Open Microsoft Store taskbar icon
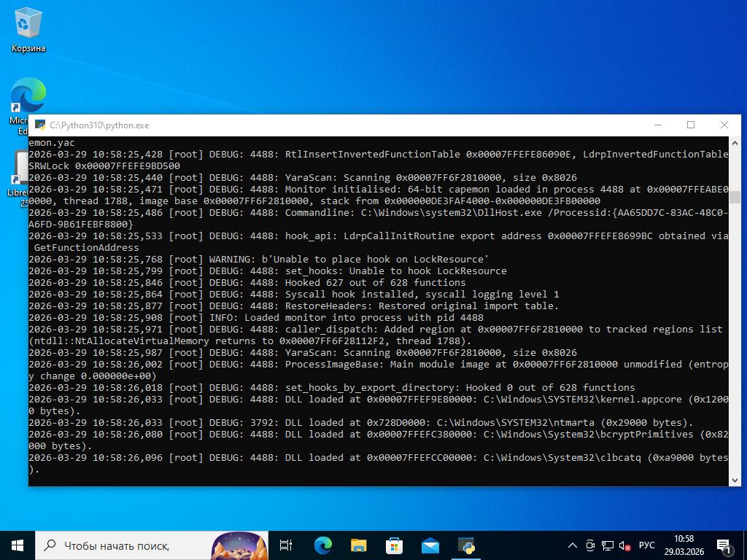The width and height of the screenshot is (747, 560). [x=394, y=545]
